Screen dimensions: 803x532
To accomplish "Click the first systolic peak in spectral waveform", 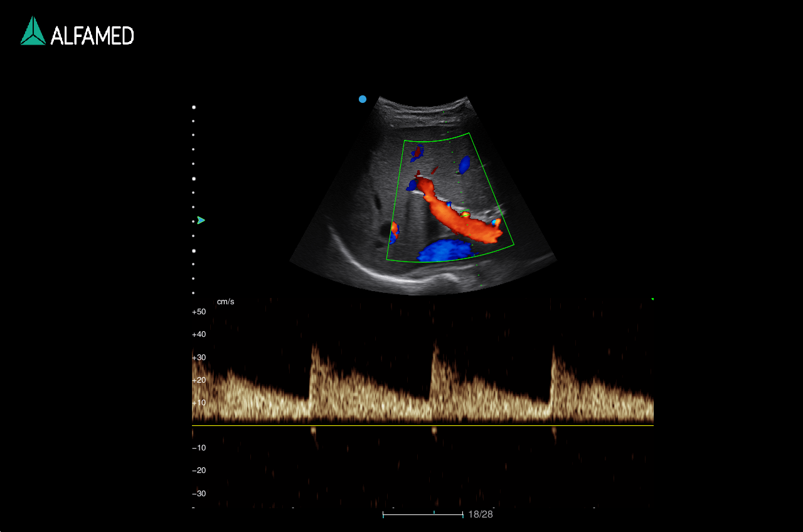I will tap(314, 346).
